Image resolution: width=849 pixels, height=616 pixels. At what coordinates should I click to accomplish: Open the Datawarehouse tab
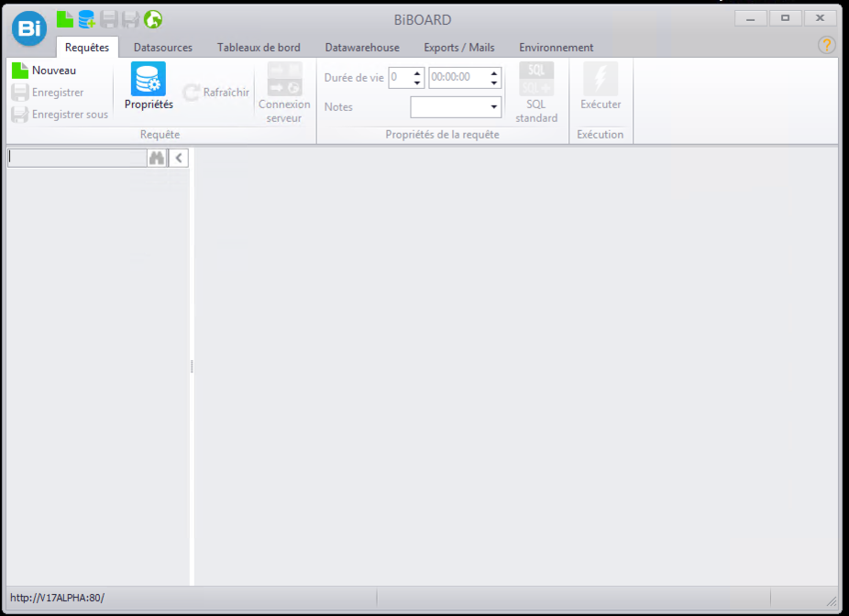pos(362,48)
